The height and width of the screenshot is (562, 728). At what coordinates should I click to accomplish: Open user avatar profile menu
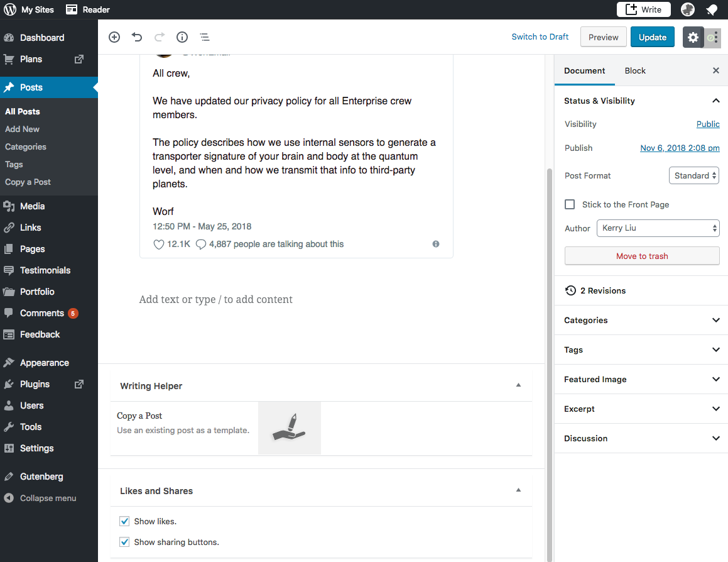[688, 9]
